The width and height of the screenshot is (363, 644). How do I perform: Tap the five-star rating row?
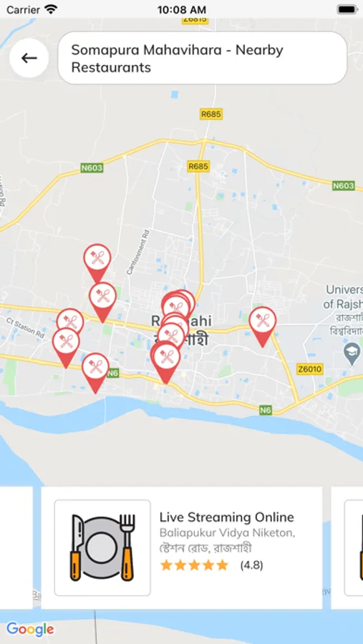[x=194, y=565]
